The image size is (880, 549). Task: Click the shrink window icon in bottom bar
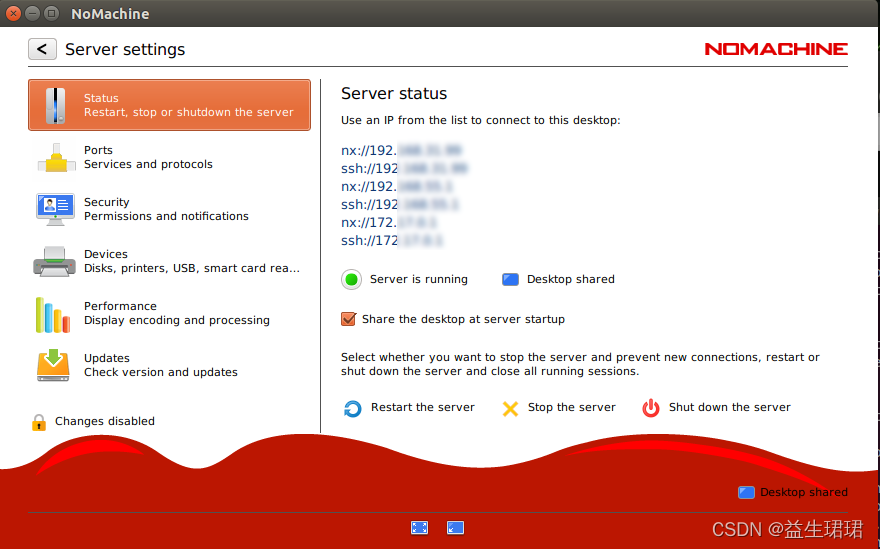click(455, 528)
